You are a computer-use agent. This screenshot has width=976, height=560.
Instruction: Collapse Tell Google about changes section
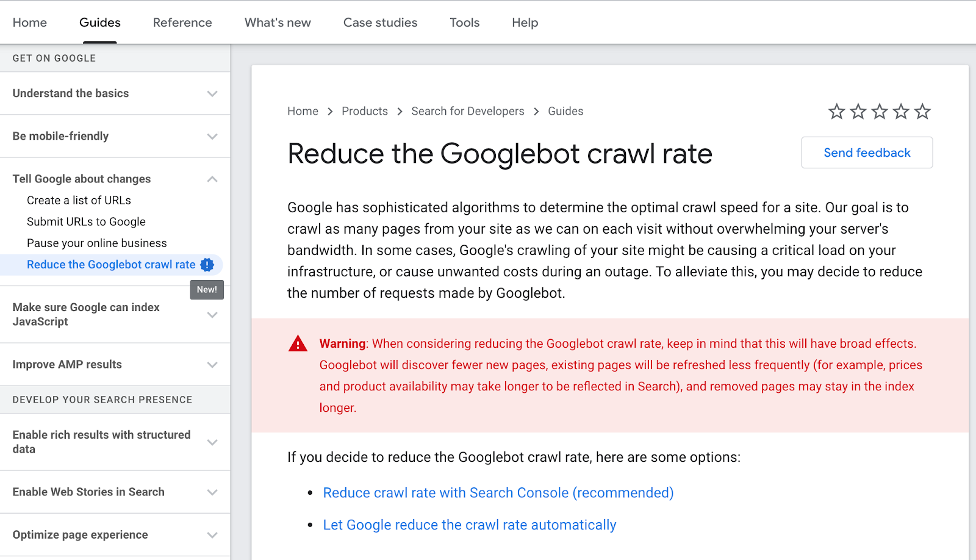pyautogui.click(x=212, y=179)
